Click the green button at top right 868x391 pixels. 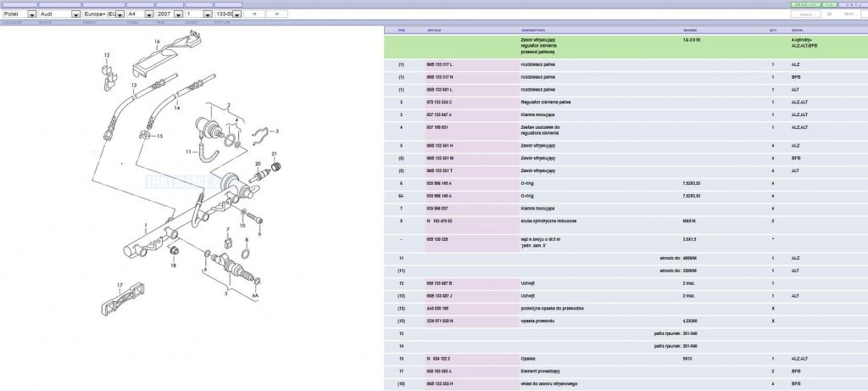click(x=805, y=4)
